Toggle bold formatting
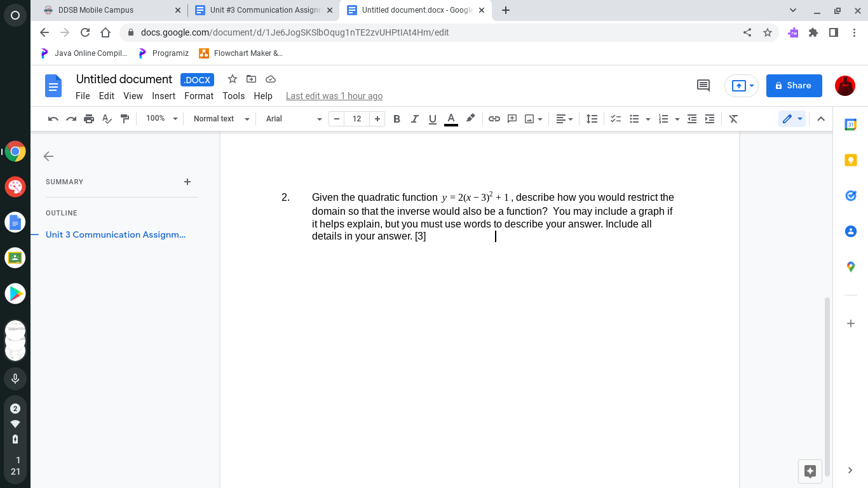The width and height of the screenshot is (868, 488). pos(397,119)
